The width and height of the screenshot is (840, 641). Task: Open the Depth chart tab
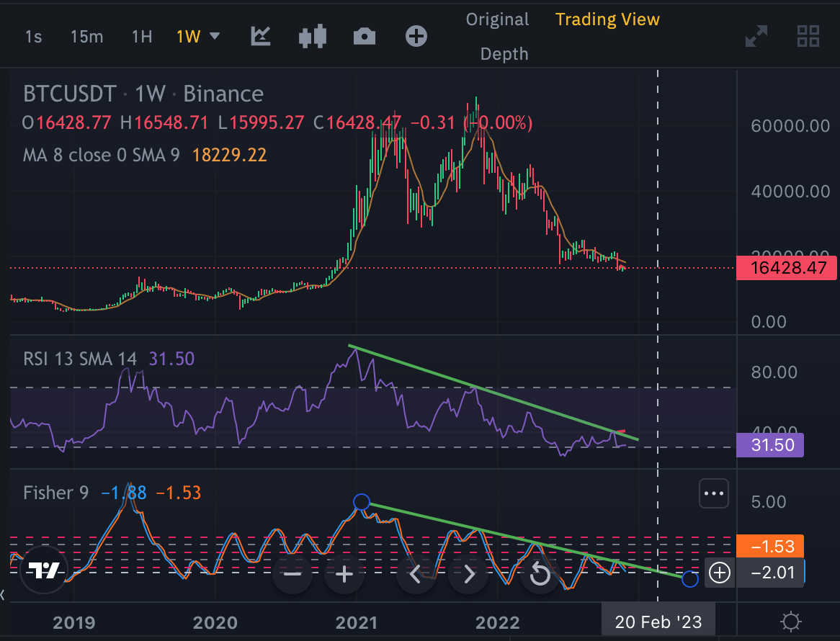(504, 54)
